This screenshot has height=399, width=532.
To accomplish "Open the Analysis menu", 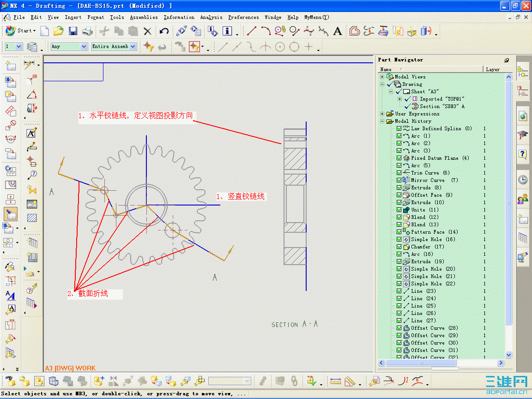I will [211, 17].
